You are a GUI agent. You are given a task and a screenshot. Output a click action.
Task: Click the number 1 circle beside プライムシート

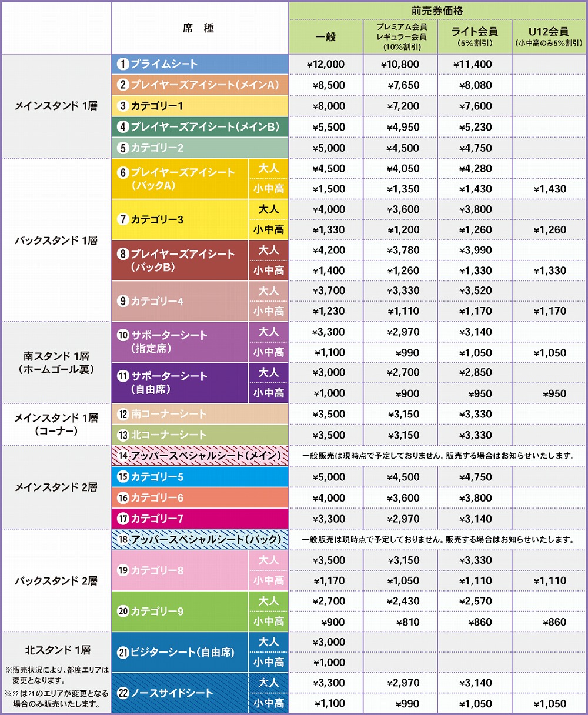click(x=123, y=64)
